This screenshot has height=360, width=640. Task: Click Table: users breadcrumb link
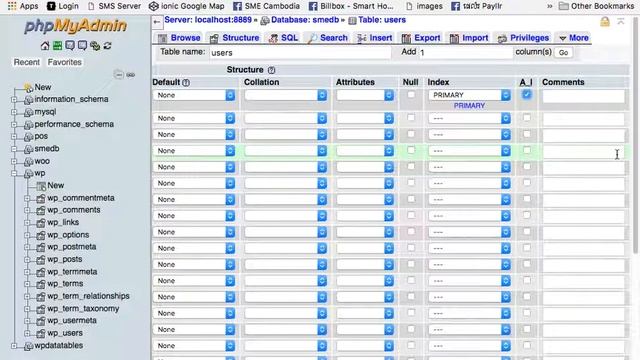coord(382,20)
